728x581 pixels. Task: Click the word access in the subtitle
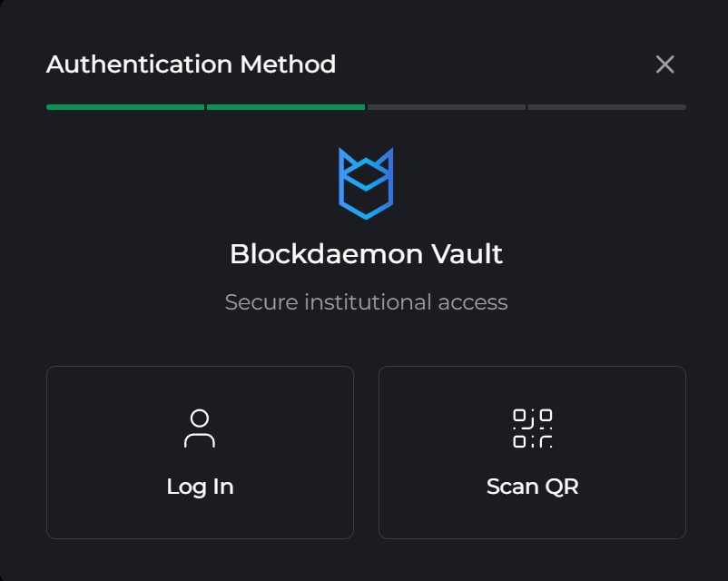[472, 302]
